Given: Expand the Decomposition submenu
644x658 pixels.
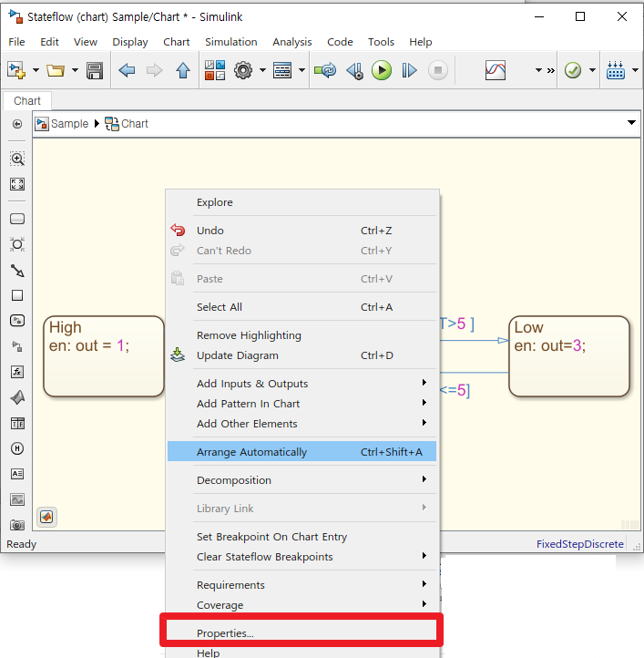Looking at the screenshot, I should [302, 480].
